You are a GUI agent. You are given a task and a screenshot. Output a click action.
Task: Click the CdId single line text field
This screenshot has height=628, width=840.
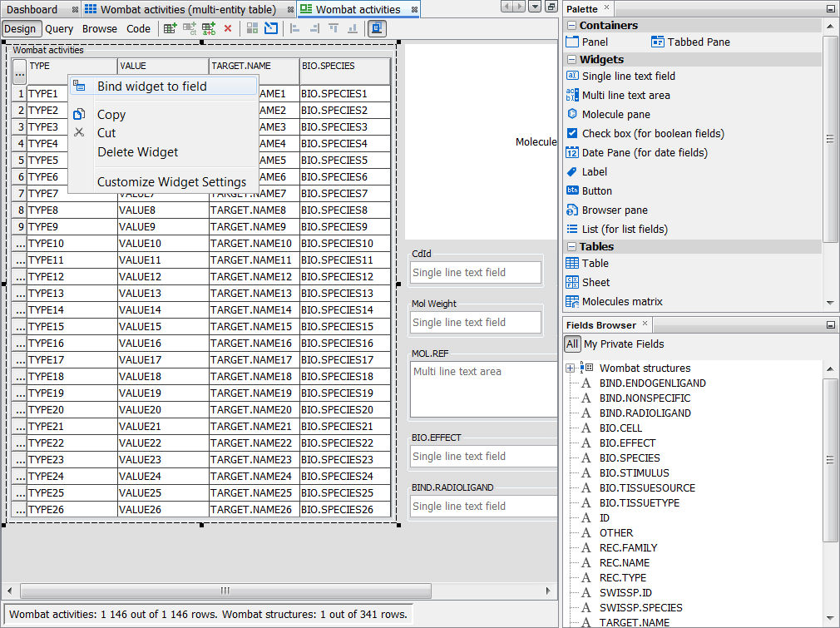(x=476, y=273)
